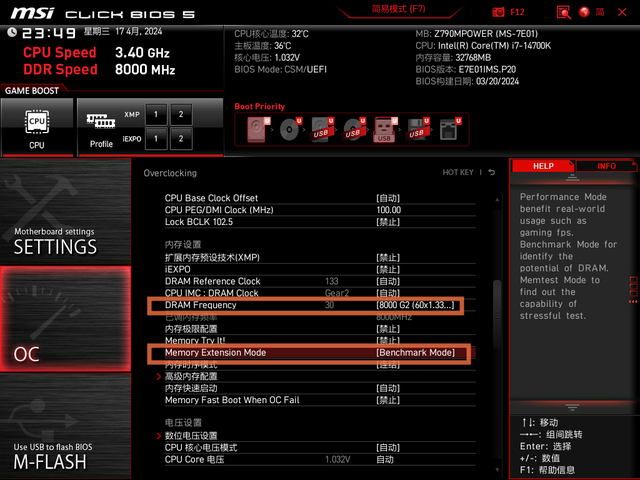Click the 简 language label
Image resolution: width=640 pixels, height=480 pixels.
[x=600, y=12]
